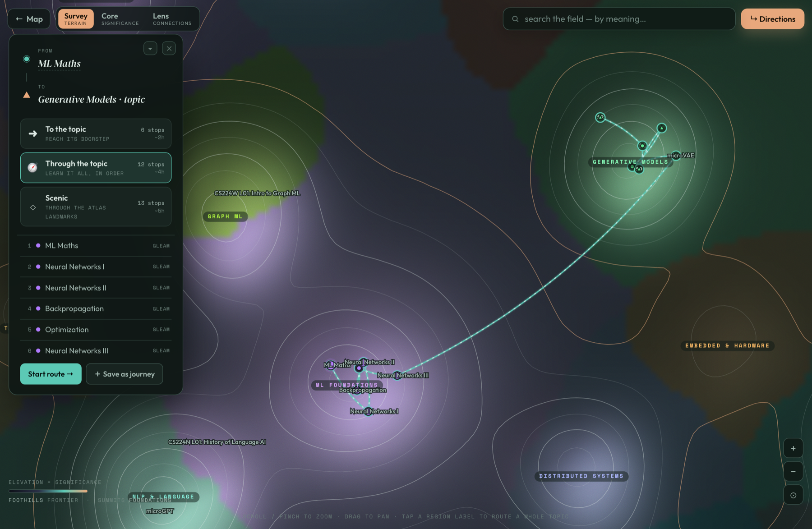Recenter map with the target button
Image resolution: width=812 pixels, height=529 pixels.
(x=793, y=495)
